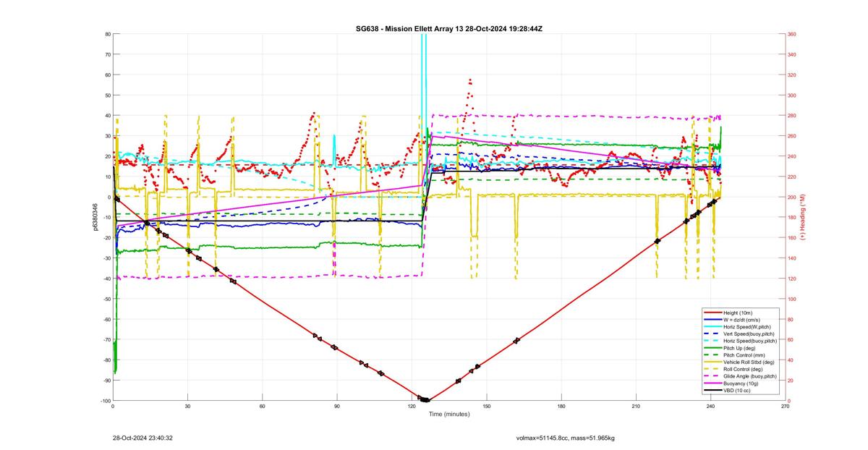868x450 pixels.
Task: Click the time axis tick "270"
Action: coord(785,407)
